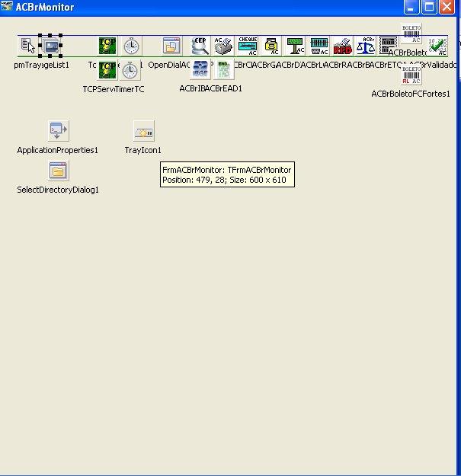
Task: Select the barcode reader serial port icon
Action: 319,46
